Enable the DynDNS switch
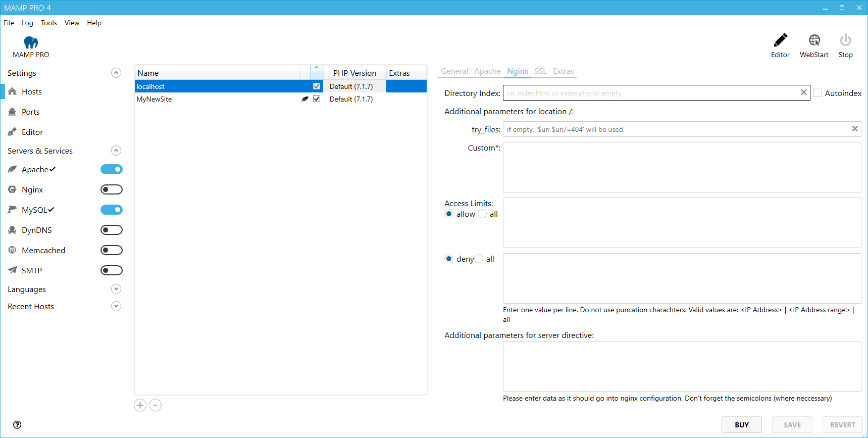This screenshot has height=438, width=868. (x=112, y=230)
